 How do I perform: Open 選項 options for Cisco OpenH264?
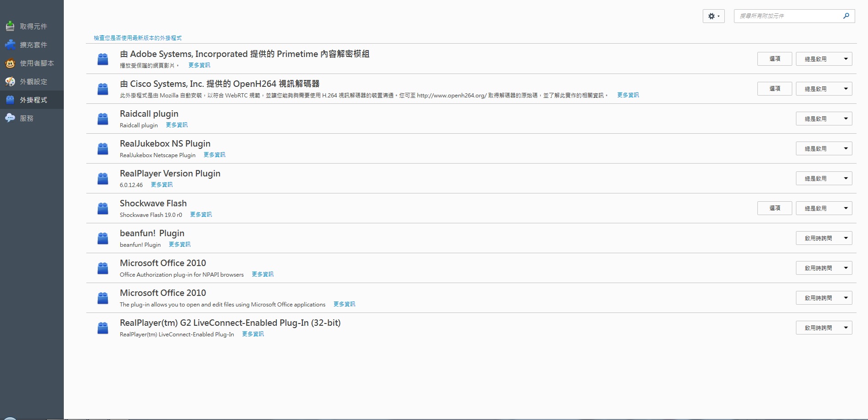click(x=775, y=89)
